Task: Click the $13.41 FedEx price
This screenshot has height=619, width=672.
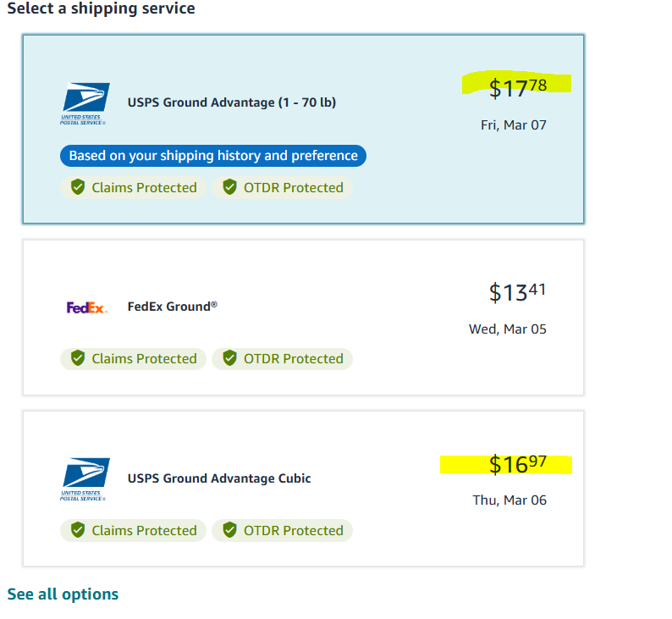Action: click(x=518, y=292)
